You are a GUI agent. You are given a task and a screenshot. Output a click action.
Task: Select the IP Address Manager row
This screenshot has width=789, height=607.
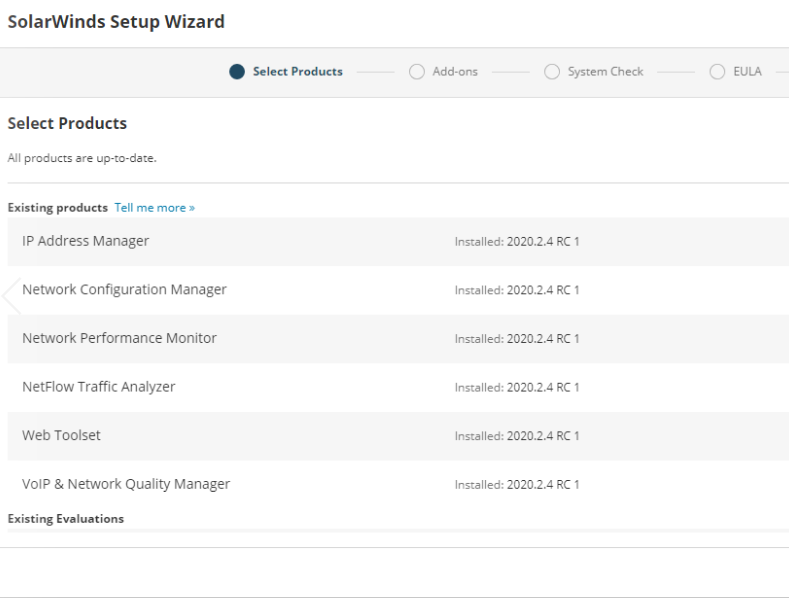[x=86, y=241]
